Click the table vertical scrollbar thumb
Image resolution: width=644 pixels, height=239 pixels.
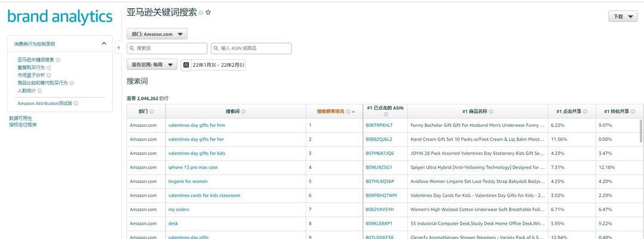[x=641, y=131]
